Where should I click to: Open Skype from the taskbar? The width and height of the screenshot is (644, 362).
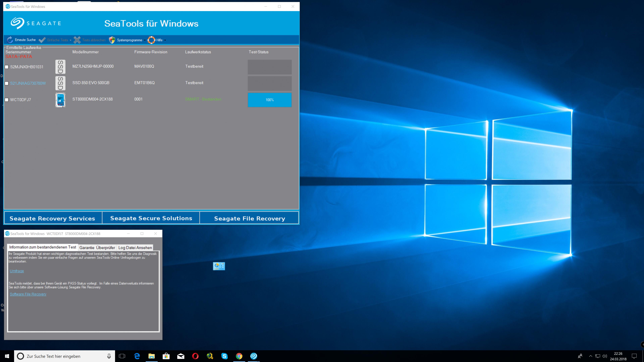(x=224, y=356)
